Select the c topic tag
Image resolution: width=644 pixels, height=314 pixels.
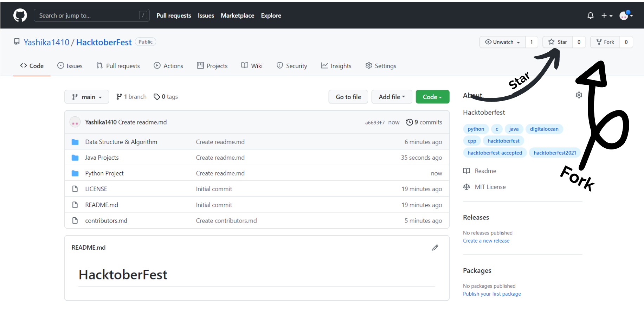point(497,129)
